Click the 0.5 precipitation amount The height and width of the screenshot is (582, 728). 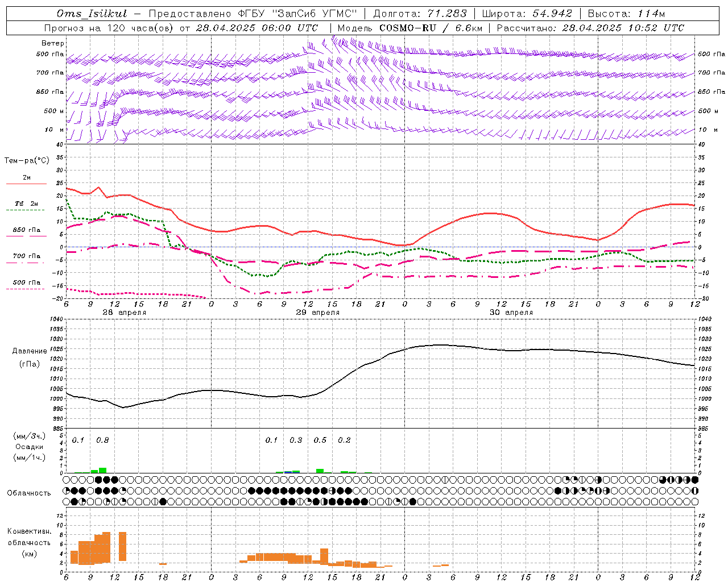[x=320, y=440]
